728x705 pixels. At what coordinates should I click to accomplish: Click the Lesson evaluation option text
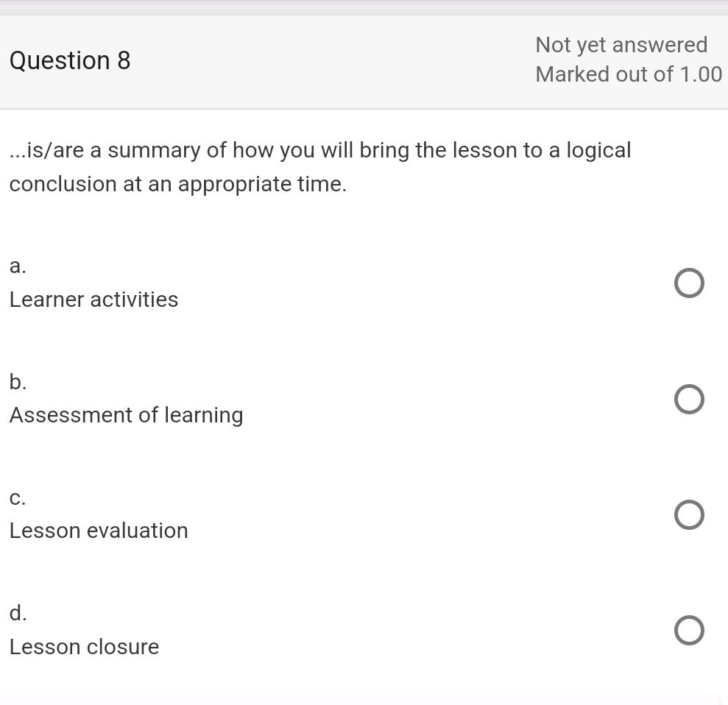pos(99,531)
